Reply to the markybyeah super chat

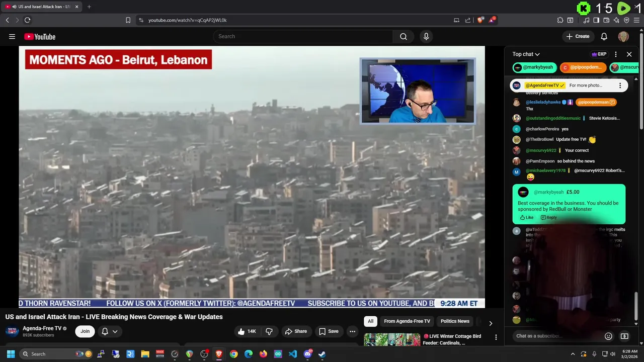pyautogui.click(x=548, y=218)
